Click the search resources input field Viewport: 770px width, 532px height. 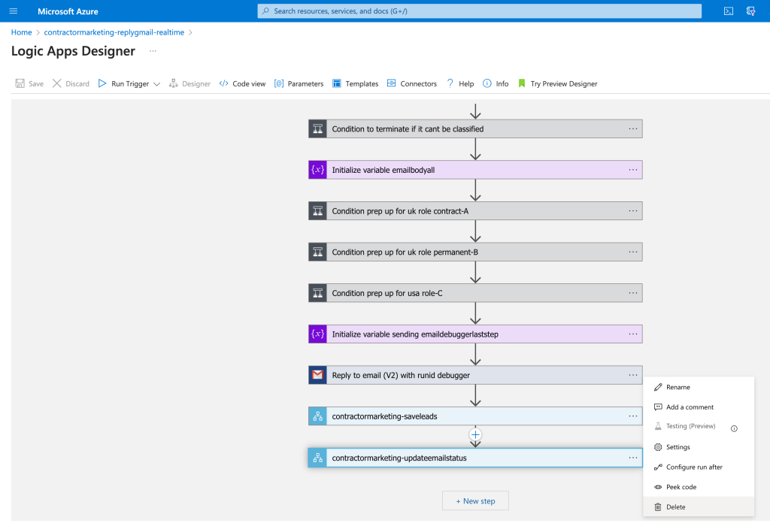[x=479, y=11]
